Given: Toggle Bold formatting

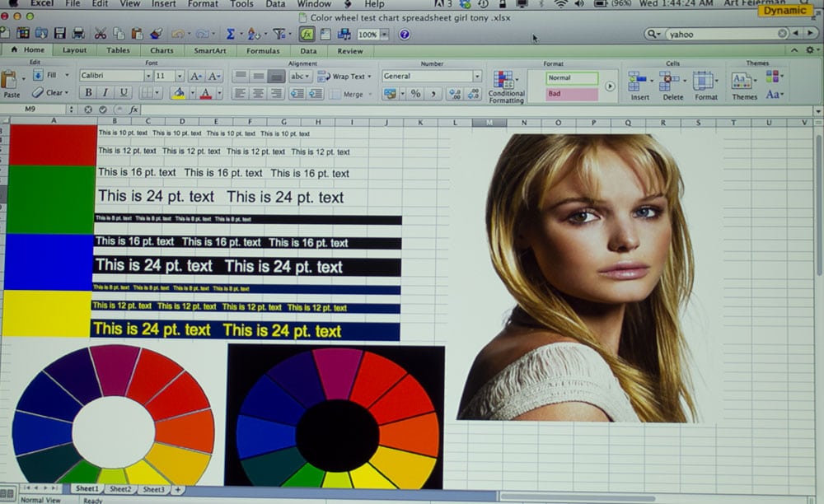Looking at the screenshot, I should (x=88, y=92).
